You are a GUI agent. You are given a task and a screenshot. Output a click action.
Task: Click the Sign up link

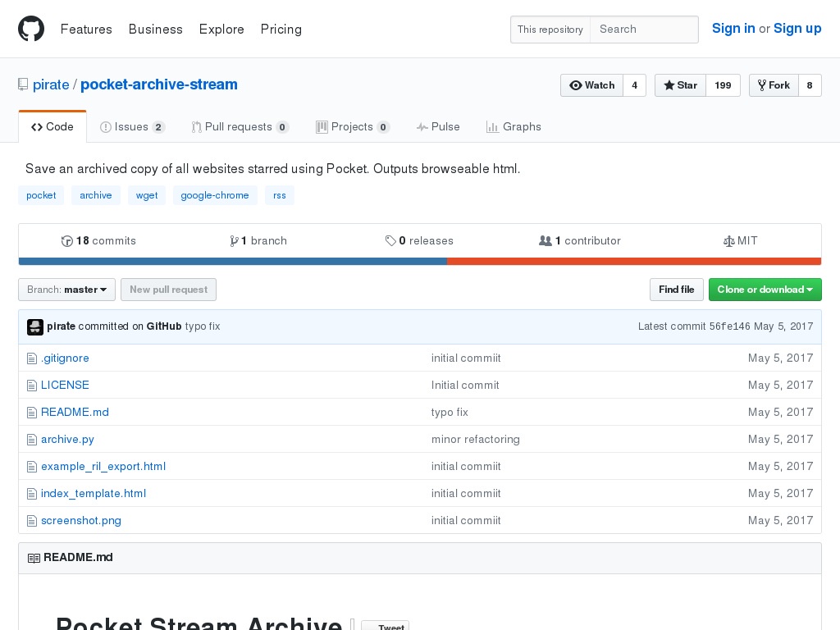coord(797,29)
